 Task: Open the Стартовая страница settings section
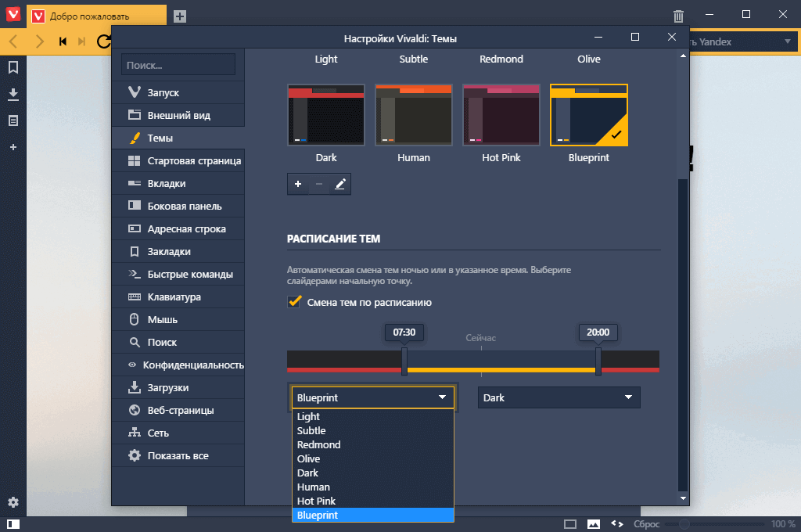(x=178, y=160)
